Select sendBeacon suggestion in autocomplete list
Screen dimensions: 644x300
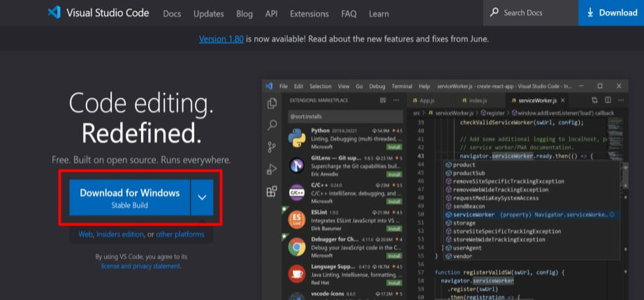[x=532, y=206]
